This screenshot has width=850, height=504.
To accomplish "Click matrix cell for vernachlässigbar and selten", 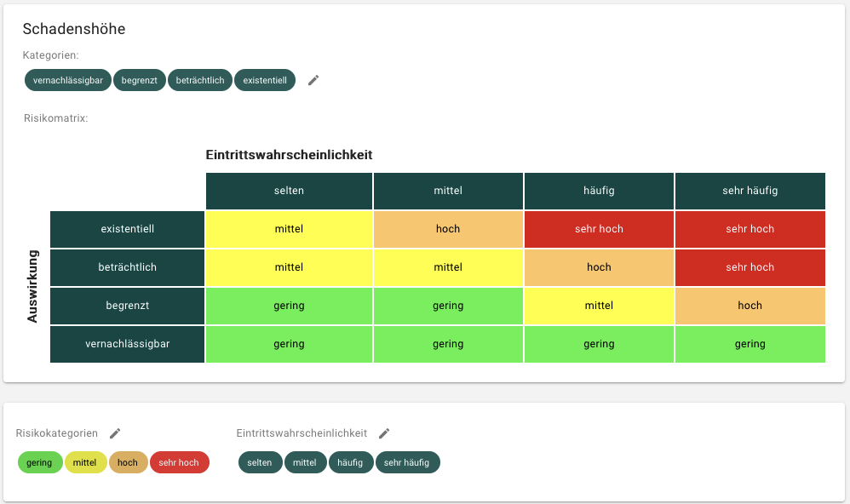I will click(289, 344).
